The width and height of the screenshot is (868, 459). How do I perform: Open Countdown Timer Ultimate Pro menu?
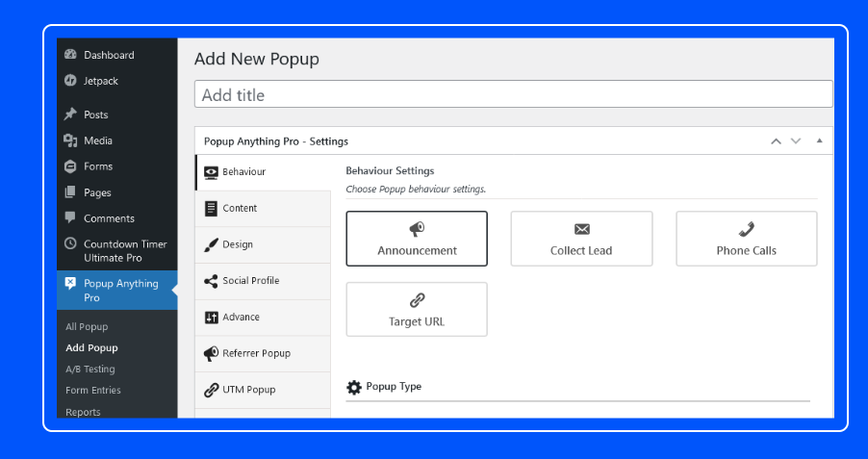pos(116,251)
